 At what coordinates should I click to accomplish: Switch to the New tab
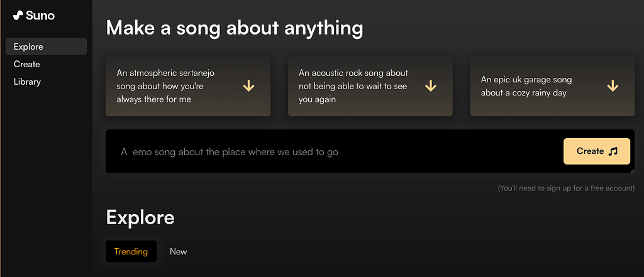point(178,252)
